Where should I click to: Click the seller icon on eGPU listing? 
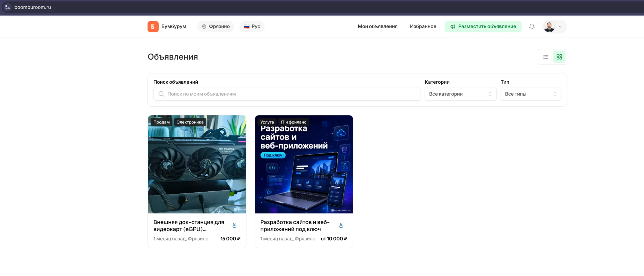[x=234, y=225]
